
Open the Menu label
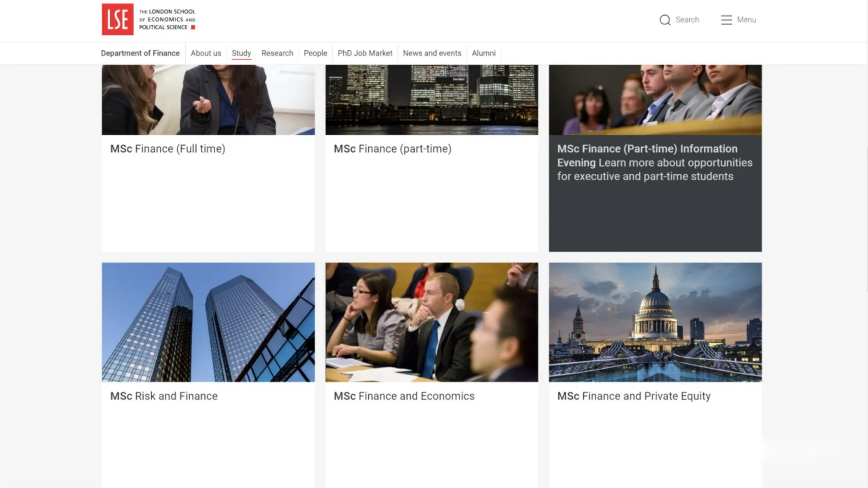click(x=746, y=20)
